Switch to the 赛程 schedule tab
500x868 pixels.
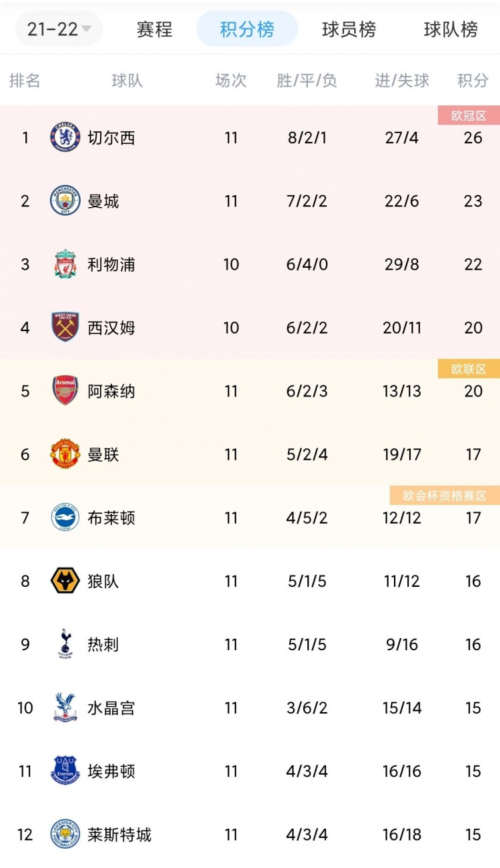pyautogui.click(x=155, y=30)
